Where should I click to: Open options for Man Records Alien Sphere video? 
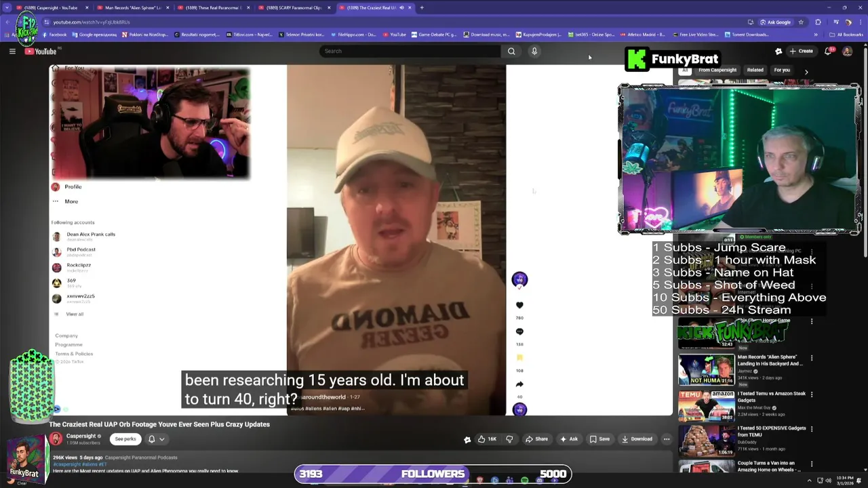(x=812, y=358)
